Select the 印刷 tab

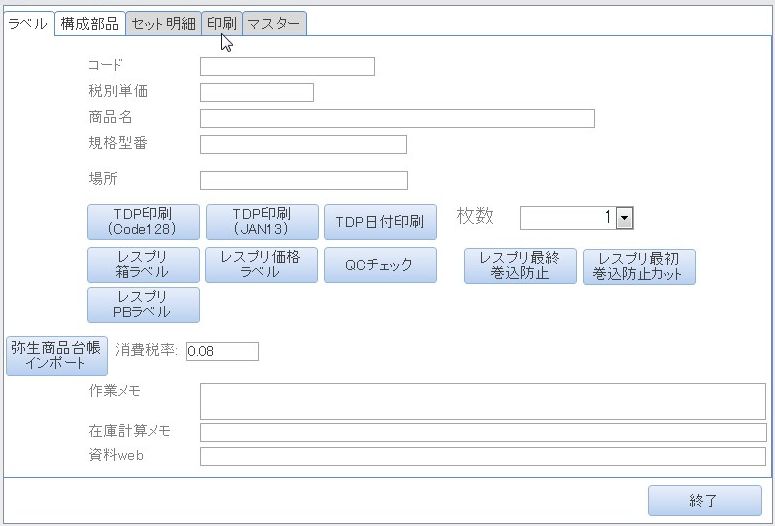click(x=221, y=24)
